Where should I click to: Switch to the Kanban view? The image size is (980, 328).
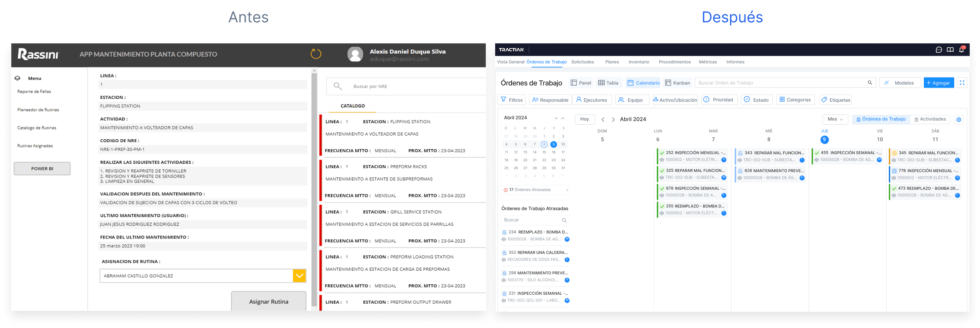tap(678, 83)
